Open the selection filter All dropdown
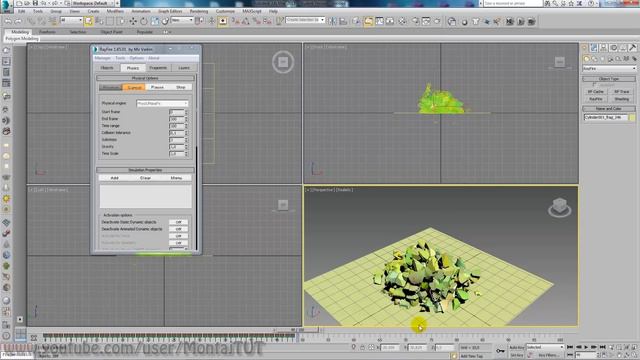The image size is (640, 360). (71, 20)
